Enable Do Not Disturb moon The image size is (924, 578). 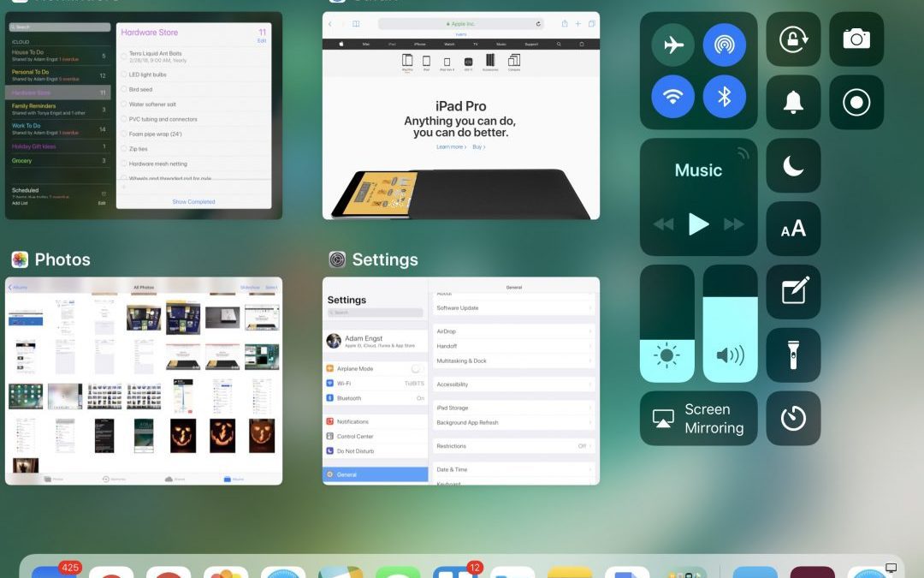click(x=793, y=166)
